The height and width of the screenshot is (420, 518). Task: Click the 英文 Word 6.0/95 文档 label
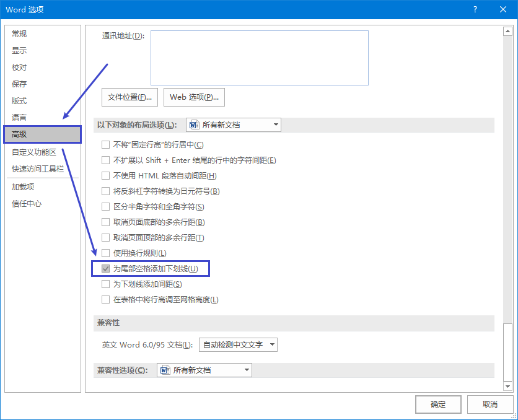[147, 344]
